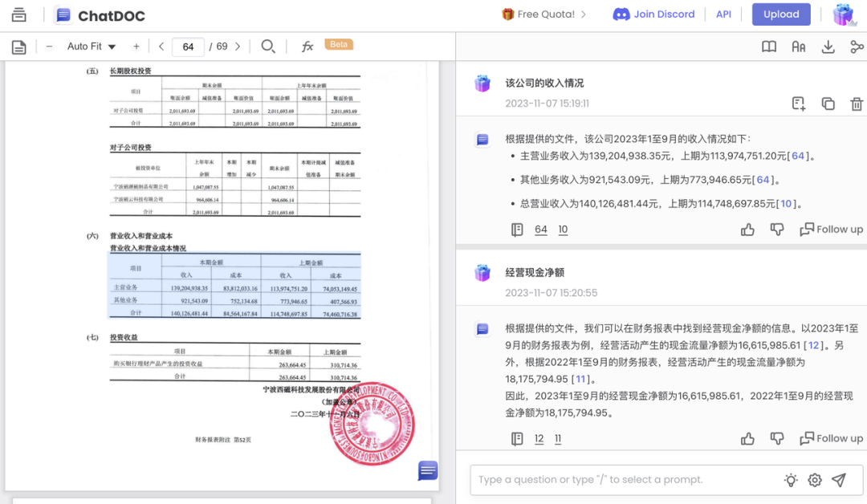Download the chat history
Screen dimensions: 867x504
(x=828, y=47)
